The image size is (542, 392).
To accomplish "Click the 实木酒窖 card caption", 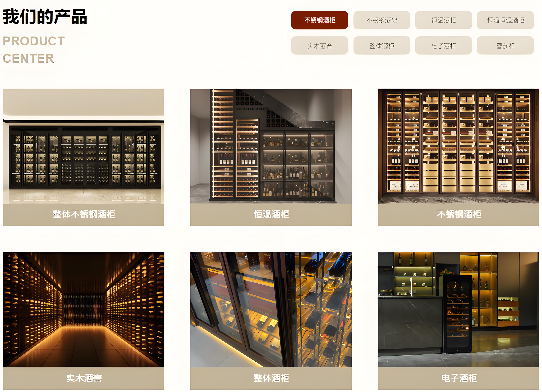I will (83, 378).
